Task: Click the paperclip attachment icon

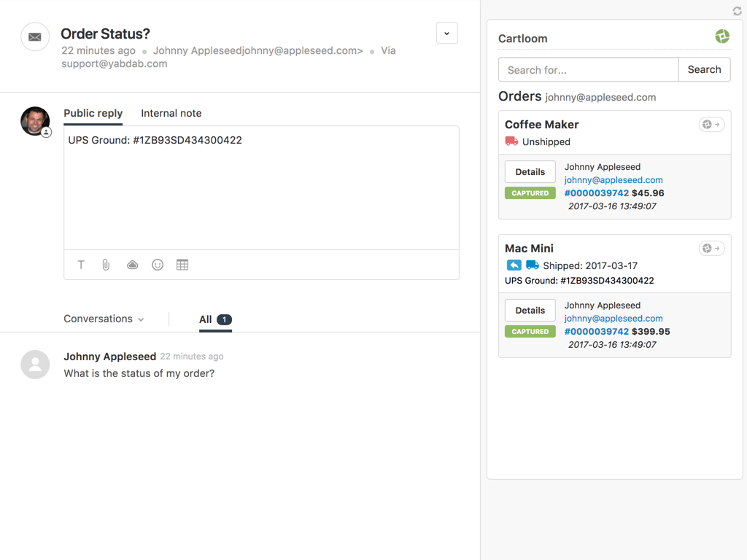Action: pyautogui.click(x=106, y=265)
